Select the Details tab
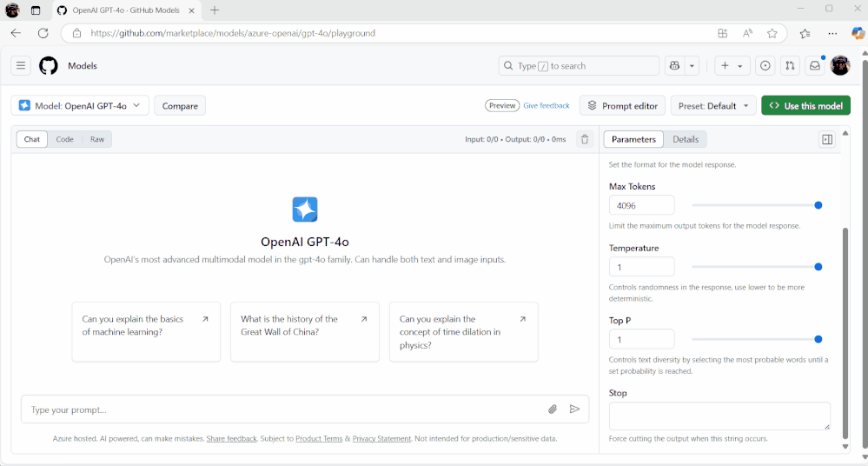Screen dimensions: 868x466 686,139
